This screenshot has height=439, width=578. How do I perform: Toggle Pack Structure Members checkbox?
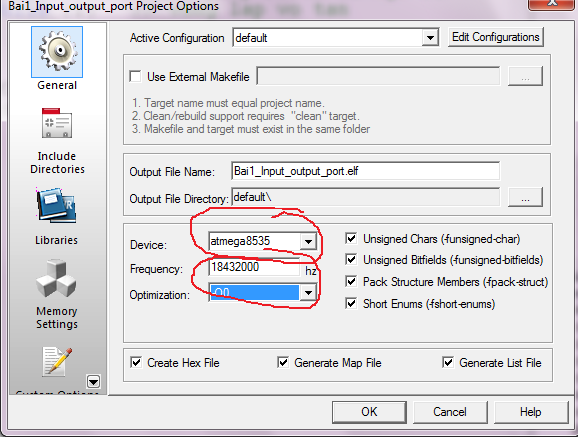(x=351, y=282)
